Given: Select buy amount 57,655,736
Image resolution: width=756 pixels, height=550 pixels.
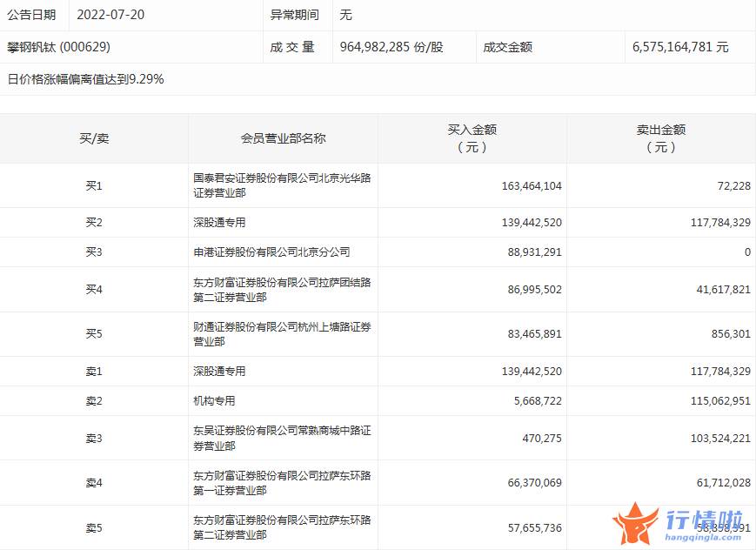Looking at the screenshot, I should click(535, 527).
